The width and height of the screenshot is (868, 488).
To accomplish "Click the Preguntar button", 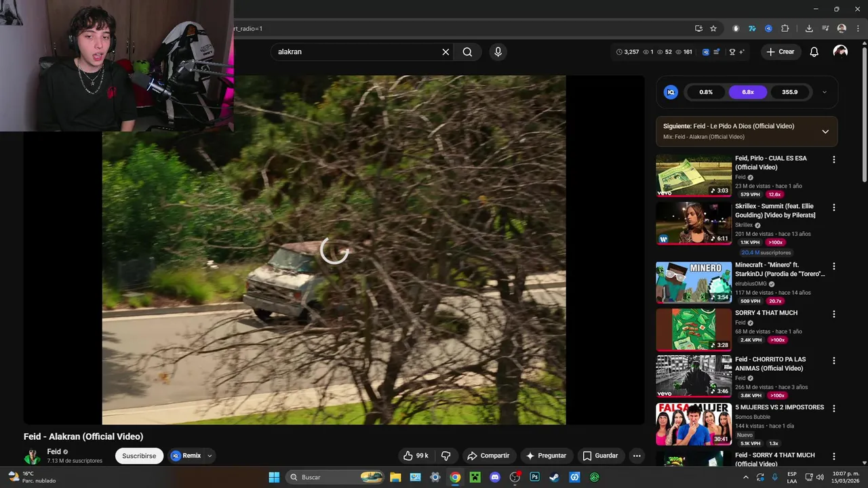I will (546, 456).
